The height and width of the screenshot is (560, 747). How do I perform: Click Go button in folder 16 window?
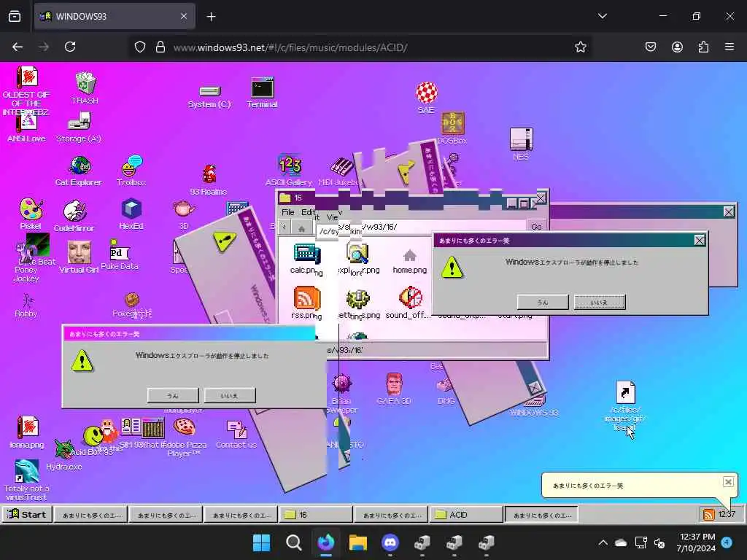click(x=536, y=227)
